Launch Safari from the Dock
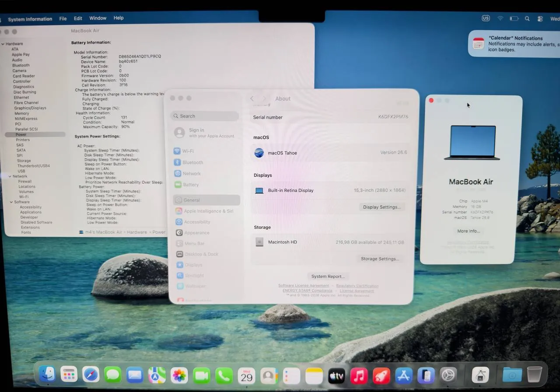Image resolution: width=560 pixels, height=392 pixels. click(x=91, y=374)
